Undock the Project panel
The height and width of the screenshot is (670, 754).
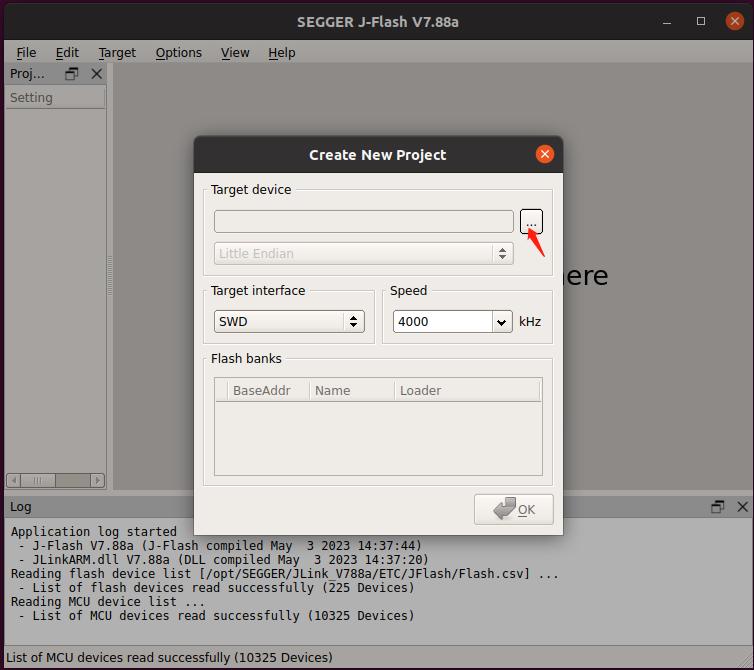tap(72, 74)
